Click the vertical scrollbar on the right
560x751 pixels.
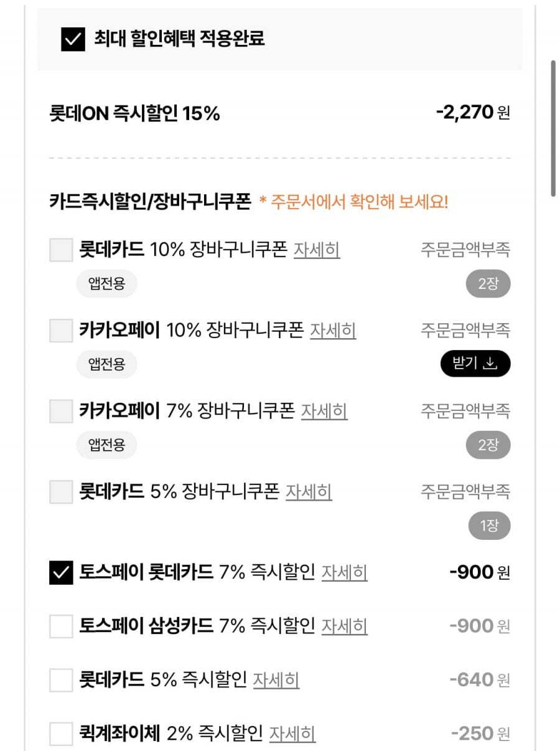[x=553, y=128]
